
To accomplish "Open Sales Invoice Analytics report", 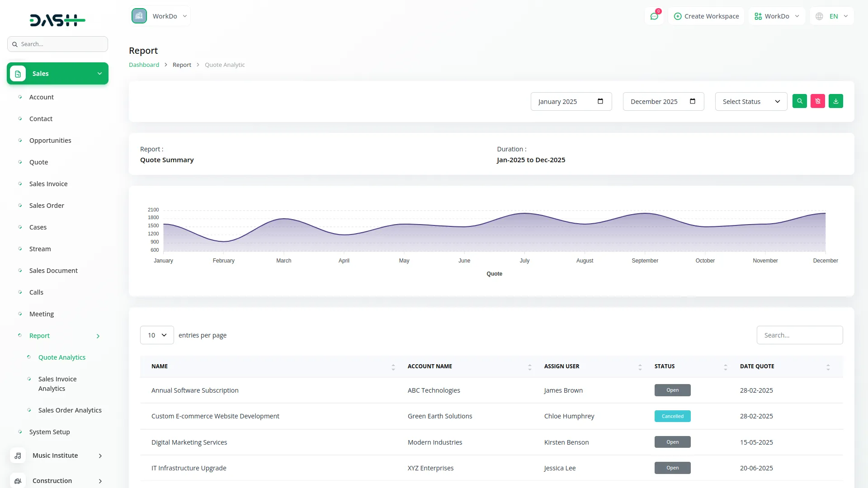I will 57,384.
